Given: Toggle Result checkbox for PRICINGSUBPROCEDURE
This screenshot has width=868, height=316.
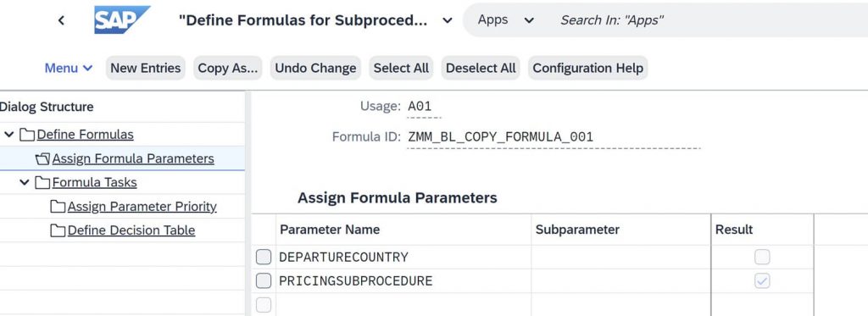Looking at the screenshot, I should (x=762, y=281).
